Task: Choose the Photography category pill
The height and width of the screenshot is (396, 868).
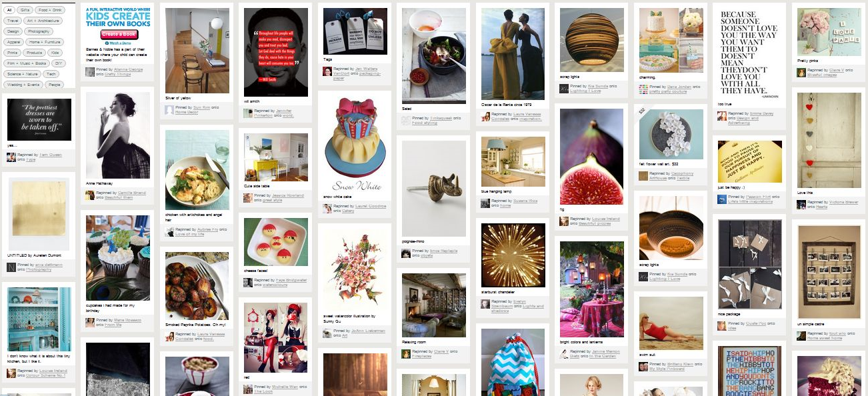Action: (x=39, y=31)
